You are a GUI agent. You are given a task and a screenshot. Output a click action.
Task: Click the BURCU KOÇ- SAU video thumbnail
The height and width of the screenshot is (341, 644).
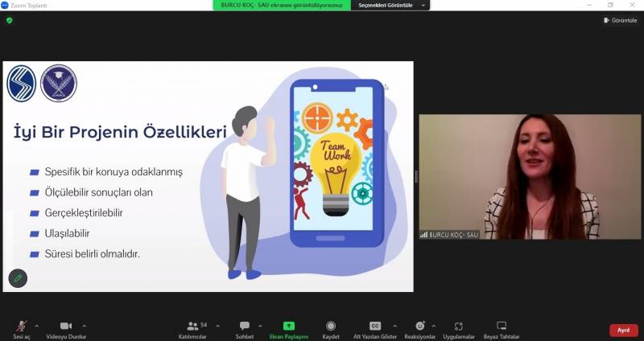(x=530, y=177)
